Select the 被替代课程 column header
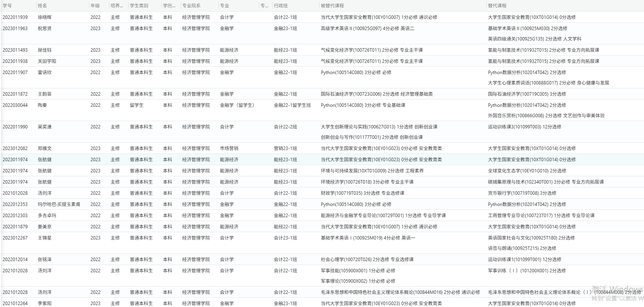The width and height of the screenshot is (644, 307). click(332, 6)
